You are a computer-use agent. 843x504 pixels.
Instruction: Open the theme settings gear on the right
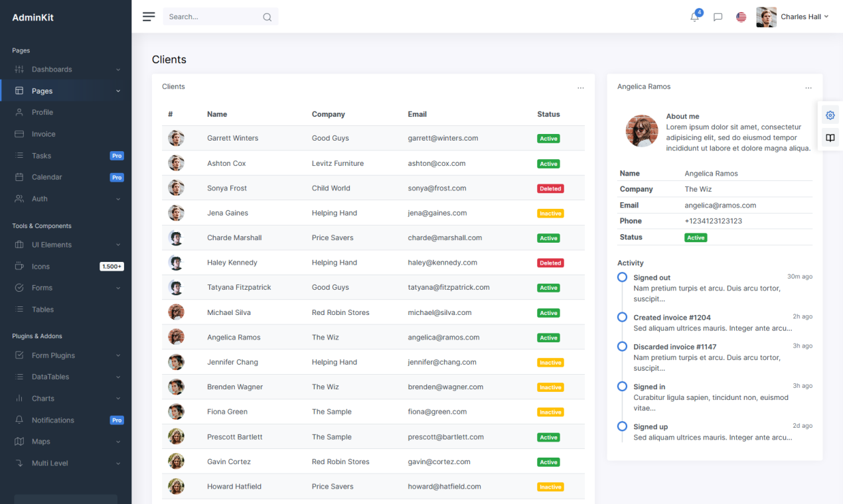(x=830, y=115)
